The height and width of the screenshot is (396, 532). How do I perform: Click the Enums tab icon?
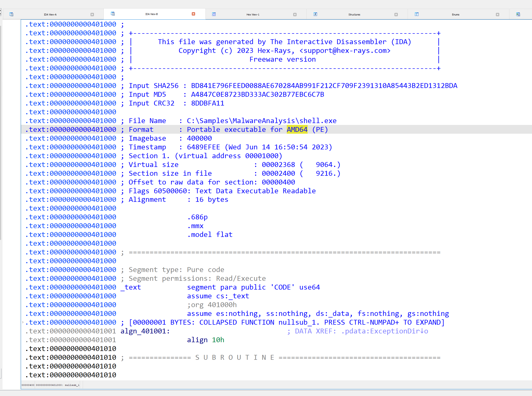point(417,14)
